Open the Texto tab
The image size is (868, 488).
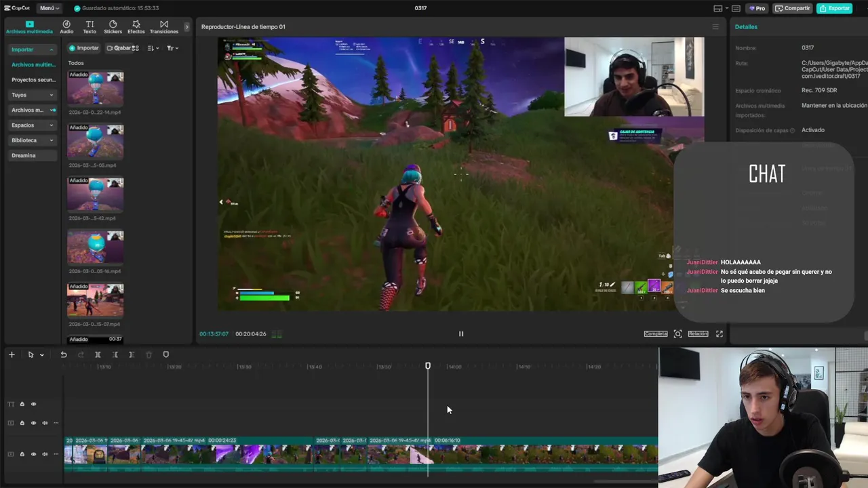click(x=90, y=27)
